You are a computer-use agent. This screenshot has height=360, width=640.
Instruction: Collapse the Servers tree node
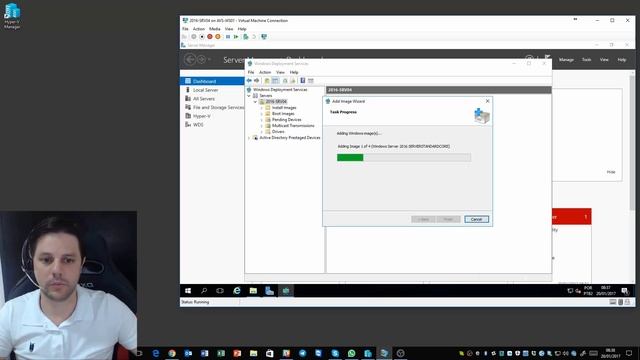tap(249, 96)
